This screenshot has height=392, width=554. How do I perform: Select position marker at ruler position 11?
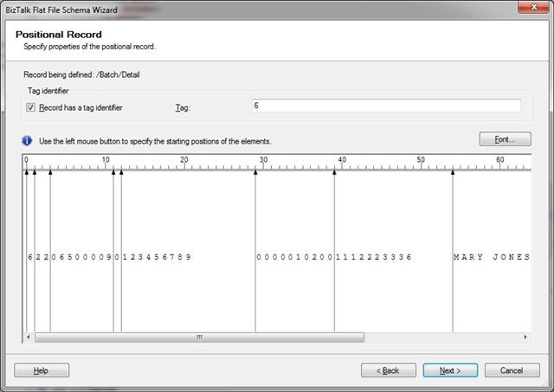(x=113, y=172)
